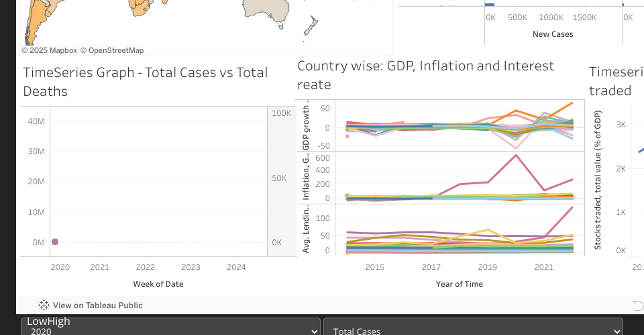Expand the Total Cases measure dropdown
The height and width of the screenshot is (335, 644).
473,330
